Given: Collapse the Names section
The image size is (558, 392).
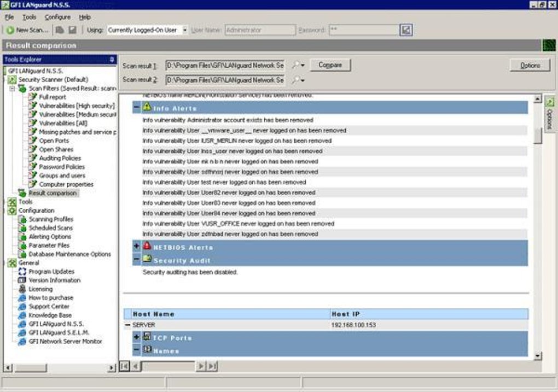Looking at the screenshot, I should click(137, 350).
